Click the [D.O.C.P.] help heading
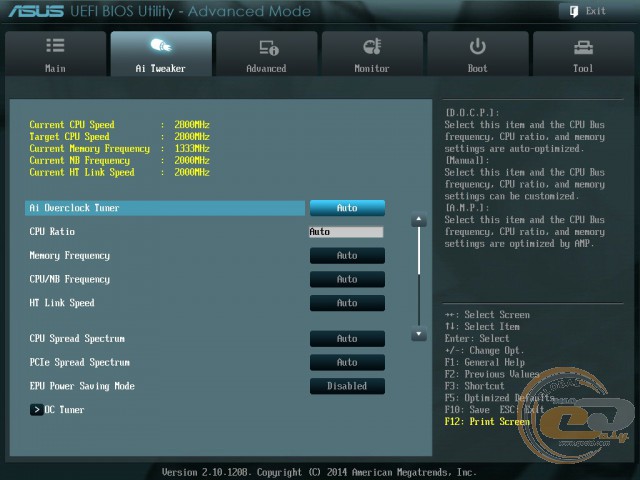640x480 pixels. [472, 113]
